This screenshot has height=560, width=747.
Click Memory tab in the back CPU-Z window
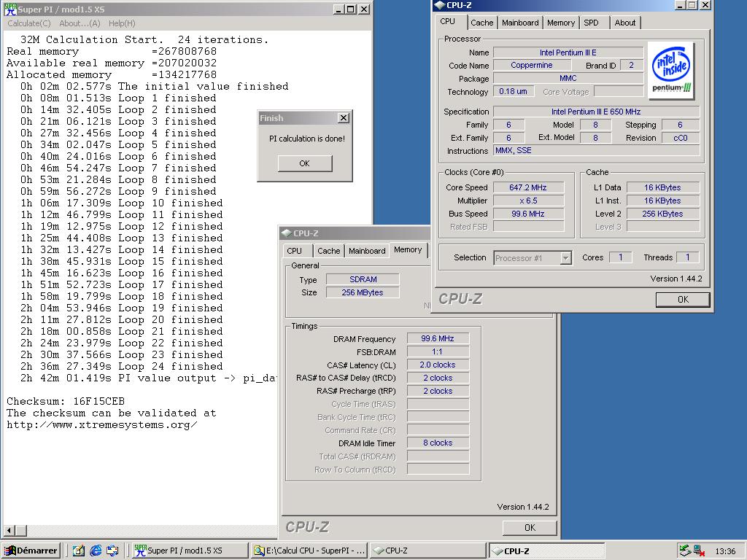pos(408,249)
